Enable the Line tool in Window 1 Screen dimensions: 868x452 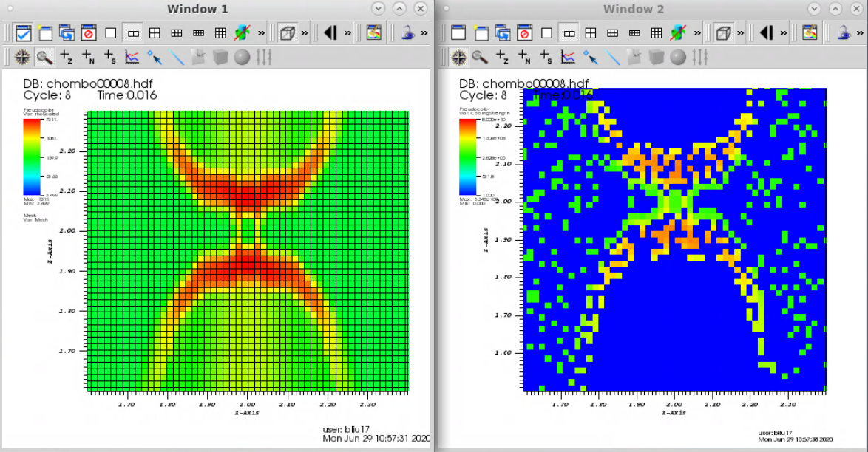176,56
